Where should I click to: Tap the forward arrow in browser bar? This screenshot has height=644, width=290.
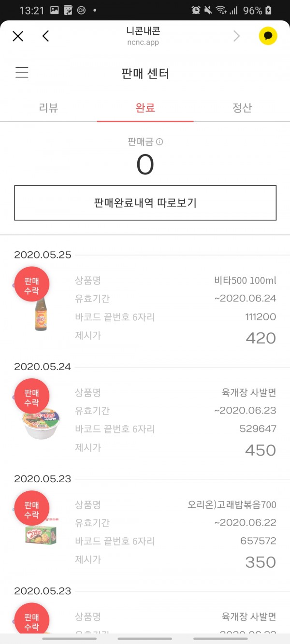[x=237, y=36]
